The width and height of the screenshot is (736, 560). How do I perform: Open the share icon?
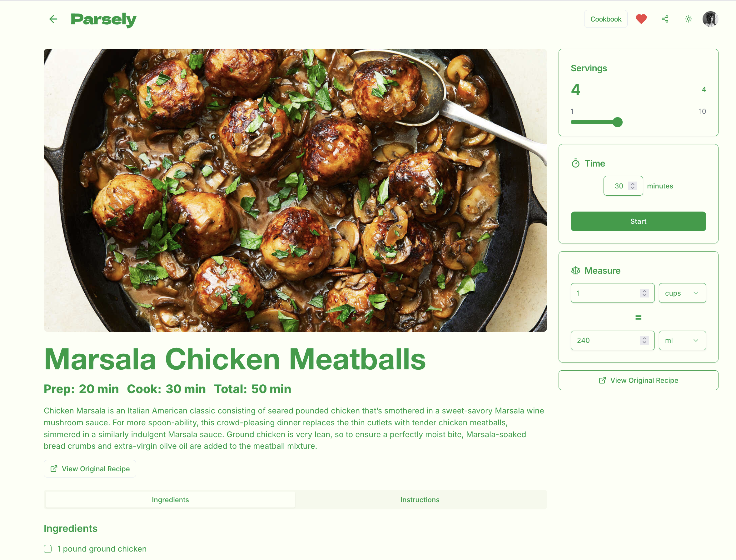665,19
